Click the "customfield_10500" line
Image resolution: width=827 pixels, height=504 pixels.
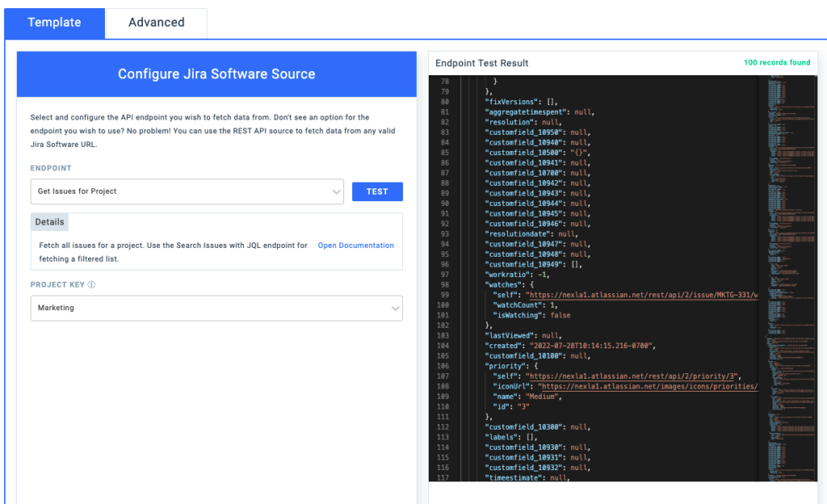tap(537, 153)
